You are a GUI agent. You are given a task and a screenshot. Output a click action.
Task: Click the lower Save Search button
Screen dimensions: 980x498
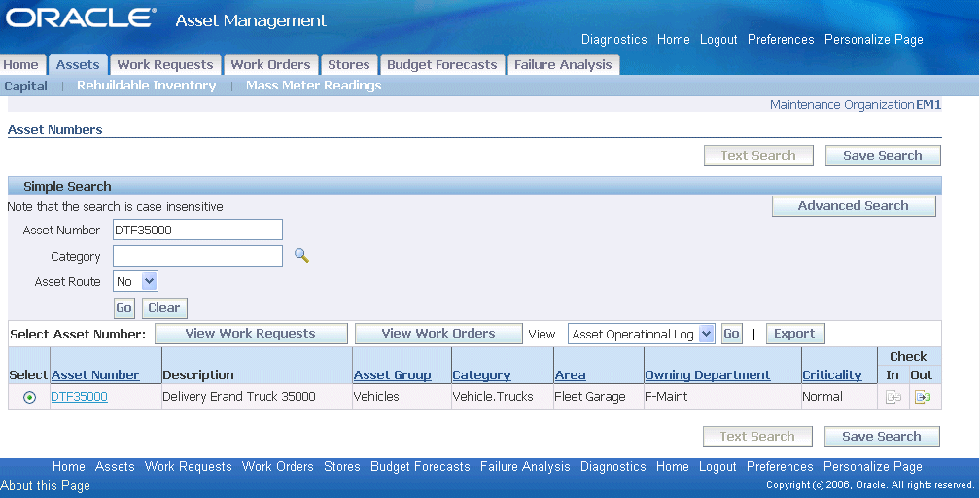(882, 436)
